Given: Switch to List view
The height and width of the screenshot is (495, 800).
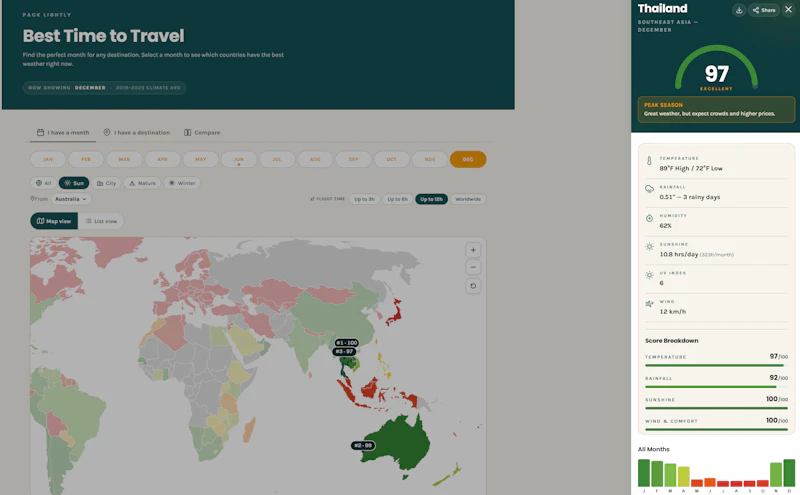Looking at the screenshot, I should click(x=101, y=221).
